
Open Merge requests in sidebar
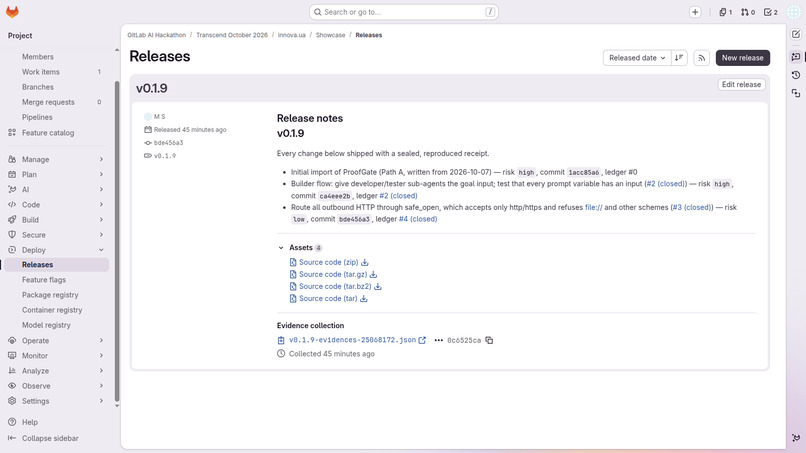pyautogui.click(x=57, y=102)
